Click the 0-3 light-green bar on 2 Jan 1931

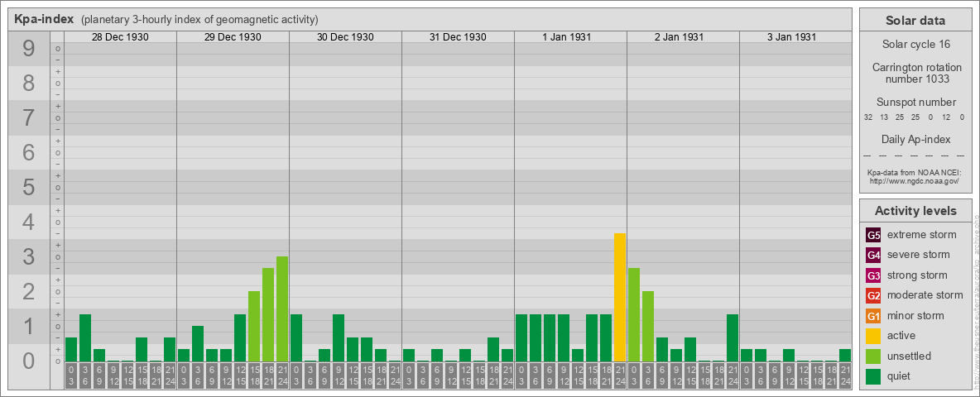click(x=634, y=314)
